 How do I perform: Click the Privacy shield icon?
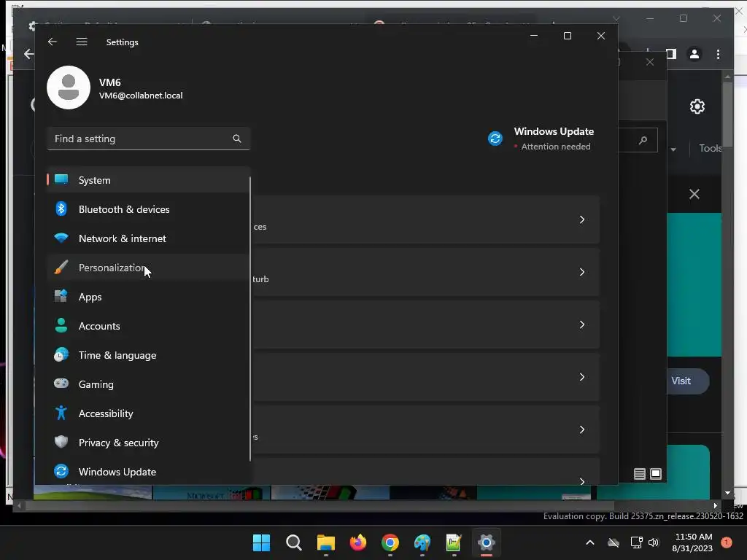61,442
